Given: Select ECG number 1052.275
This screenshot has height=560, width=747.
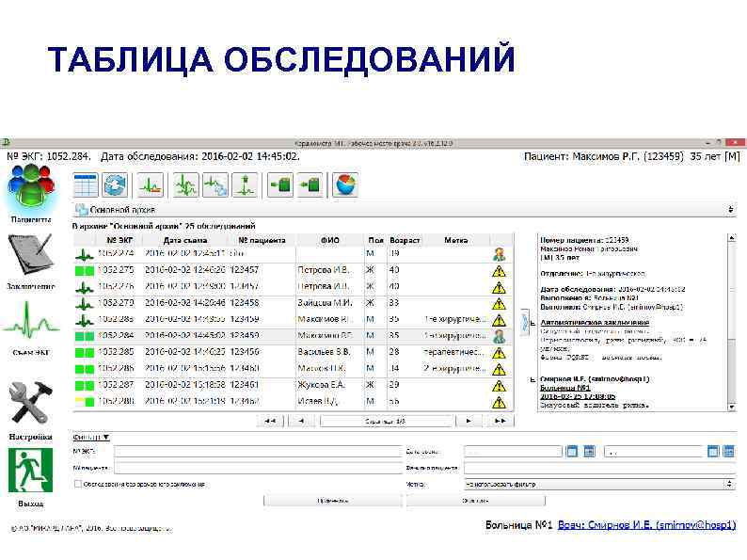Looking at the screenshot, I should [x=116, y=270].
